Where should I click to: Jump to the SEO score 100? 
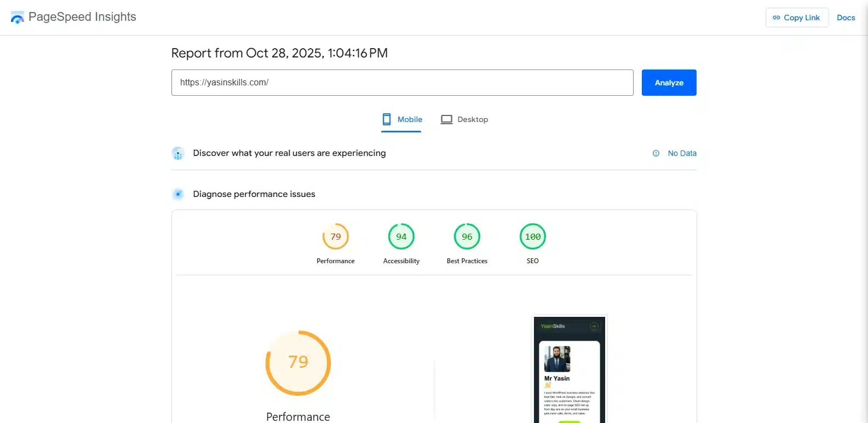click(x=533, y=237)
